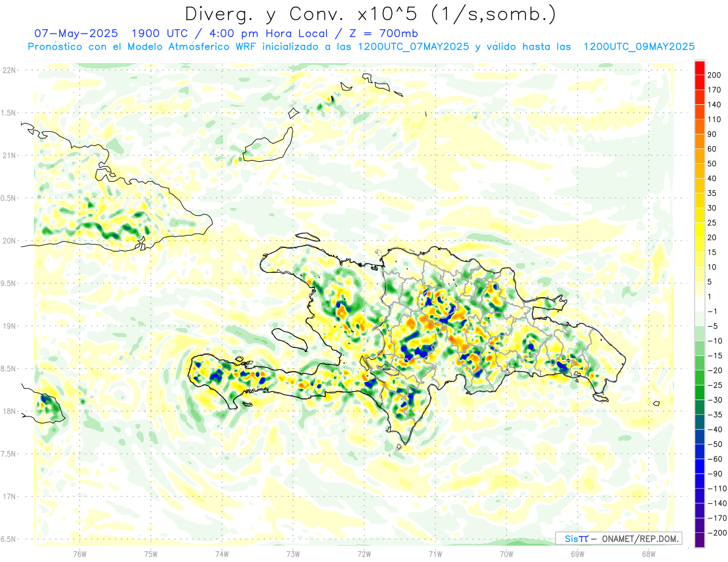
Task: Click the '20N' latitude label
Action: (8, 241)
